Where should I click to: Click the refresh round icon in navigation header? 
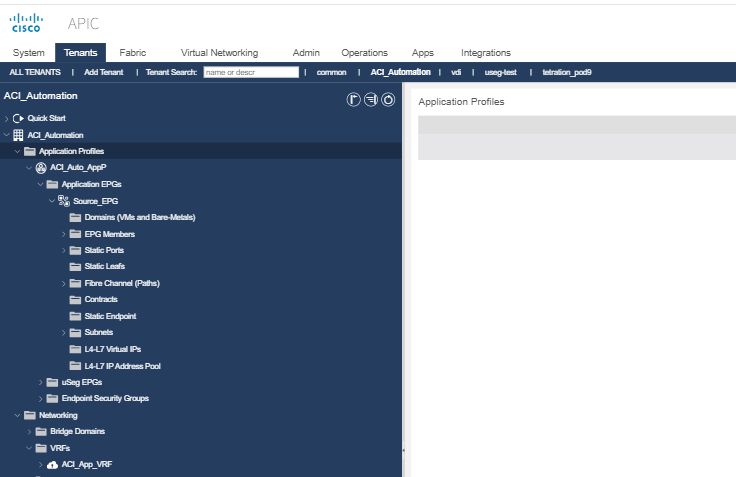coord(388,100)
